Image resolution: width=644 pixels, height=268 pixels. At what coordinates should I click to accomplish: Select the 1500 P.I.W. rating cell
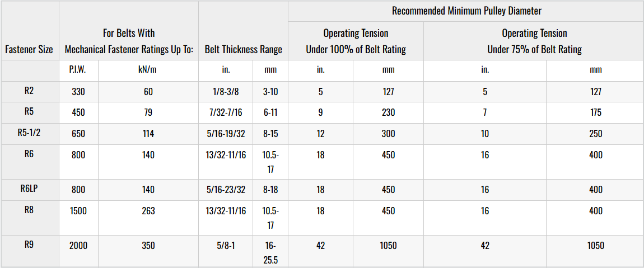click(x=78, y=211)
